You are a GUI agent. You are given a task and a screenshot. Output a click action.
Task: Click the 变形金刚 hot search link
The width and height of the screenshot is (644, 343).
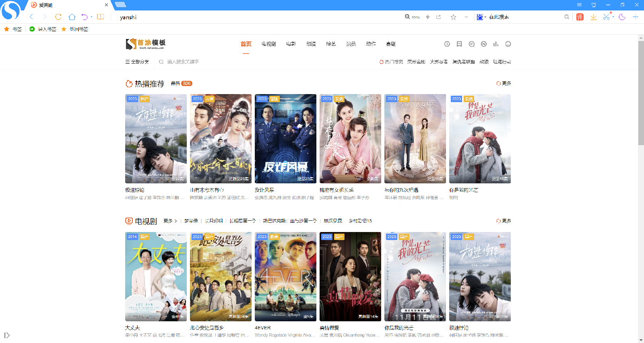tap(416, 62)
